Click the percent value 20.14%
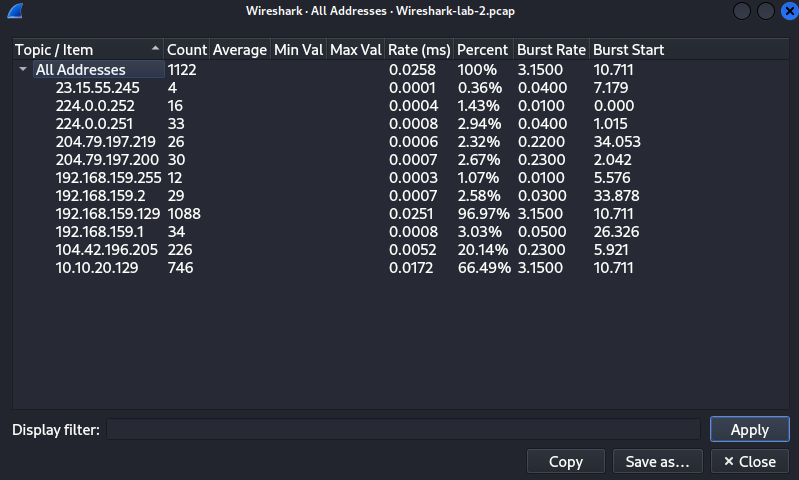Screen dimensions: 799x480 (483, 250)
